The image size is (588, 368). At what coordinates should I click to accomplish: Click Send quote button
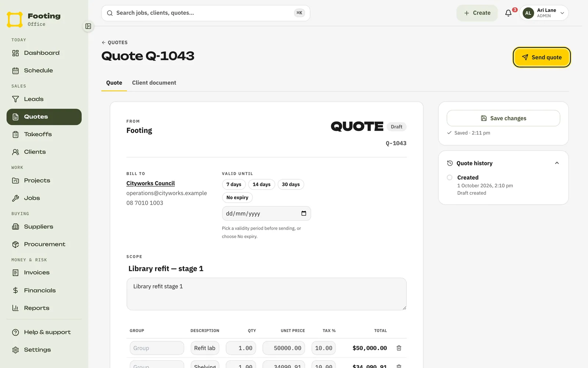click(x=542, y=57)
